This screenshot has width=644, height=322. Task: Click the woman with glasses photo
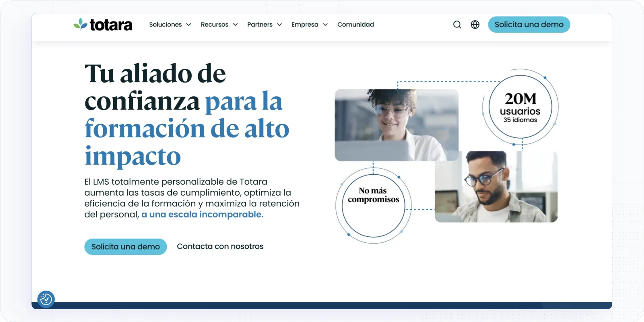pos(396,125)
